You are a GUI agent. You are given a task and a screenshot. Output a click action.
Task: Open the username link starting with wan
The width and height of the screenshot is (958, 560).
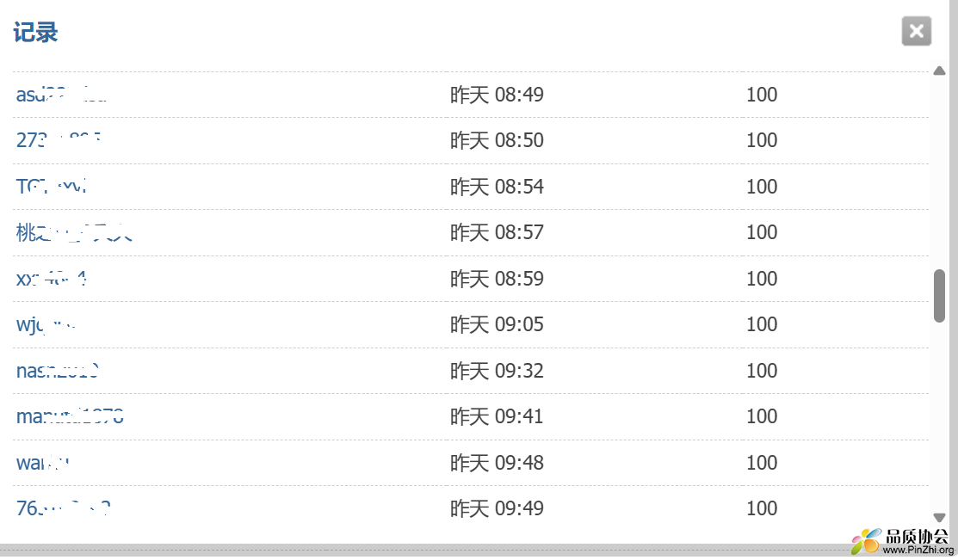click(43, 463)
